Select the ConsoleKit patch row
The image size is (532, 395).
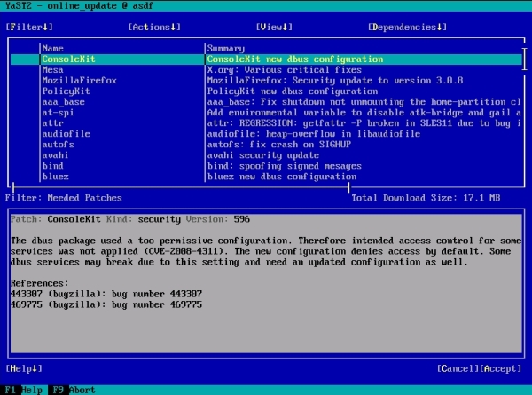tap(266, 59)
